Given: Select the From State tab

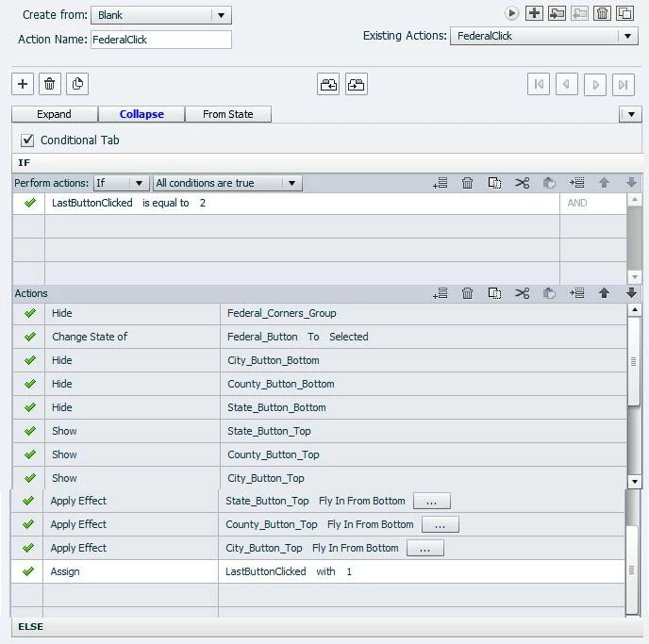Looking at the screenshot, I should click(x=228, y=114).
